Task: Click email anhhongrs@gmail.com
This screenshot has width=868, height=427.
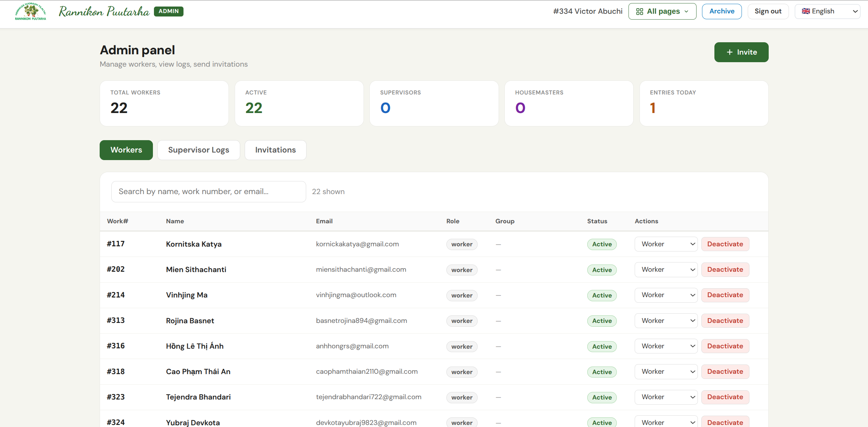Action: coord(352,346)
